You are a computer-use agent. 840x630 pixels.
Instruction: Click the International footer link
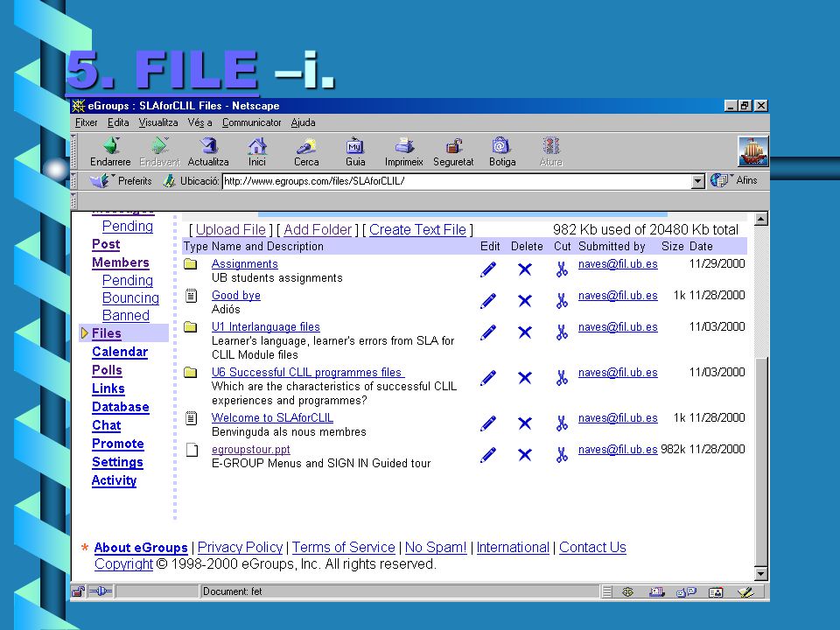[x=513, y=548]
